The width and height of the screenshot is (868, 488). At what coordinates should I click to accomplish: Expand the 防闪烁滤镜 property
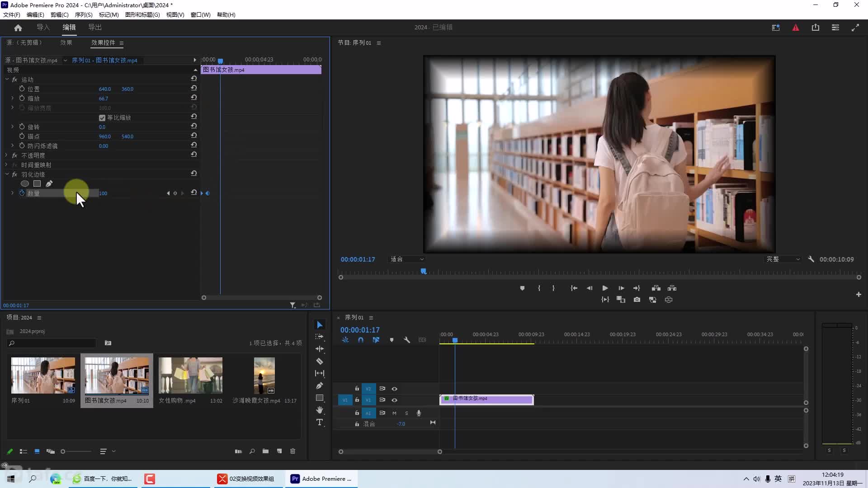(12, 145)
